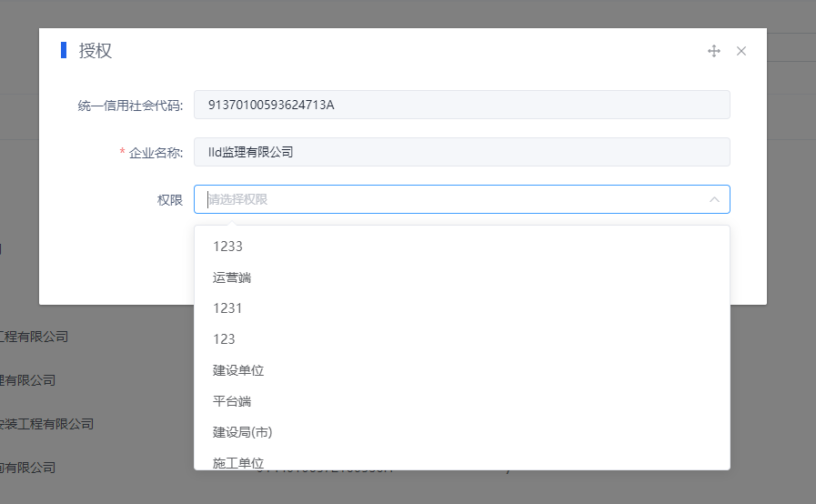Screen dimensions: 816x504
Task: Click the 授权 dialog title
Action: (x=96, y=51)
